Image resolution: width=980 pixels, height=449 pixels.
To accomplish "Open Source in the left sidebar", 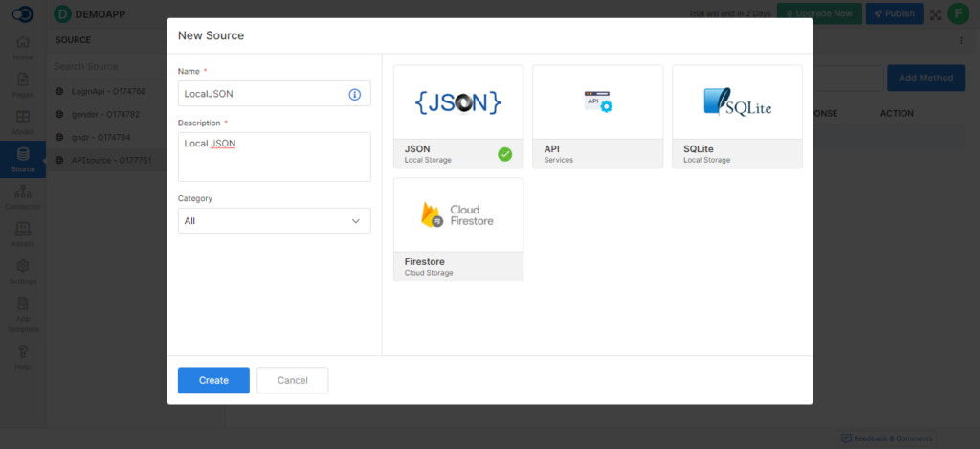I will coord(23,160).
